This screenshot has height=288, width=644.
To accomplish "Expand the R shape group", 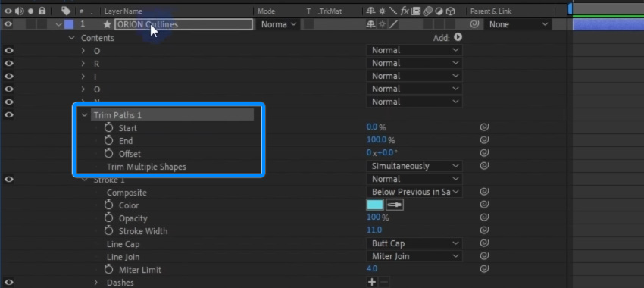I will 83,64.
